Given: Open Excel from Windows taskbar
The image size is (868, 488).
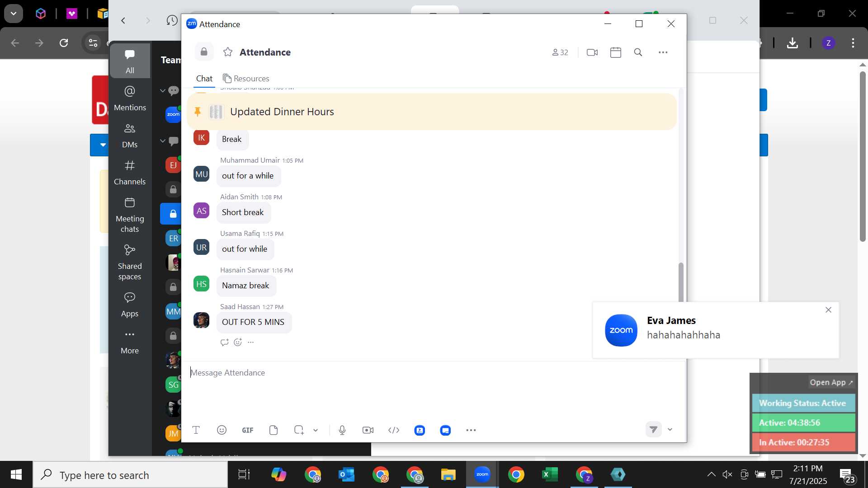Looking at the screenshot, I should (x=550, y=474).
